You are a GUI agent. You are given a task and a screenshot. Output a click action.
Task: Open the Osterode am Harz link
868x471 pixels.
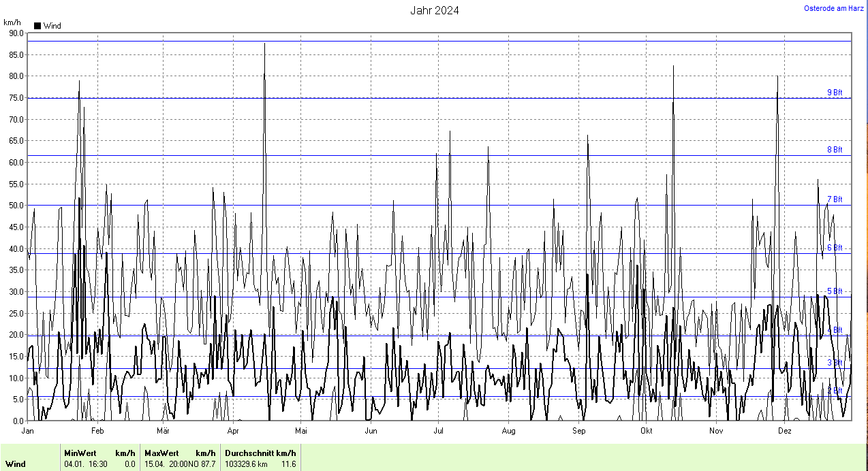(833, 8)
